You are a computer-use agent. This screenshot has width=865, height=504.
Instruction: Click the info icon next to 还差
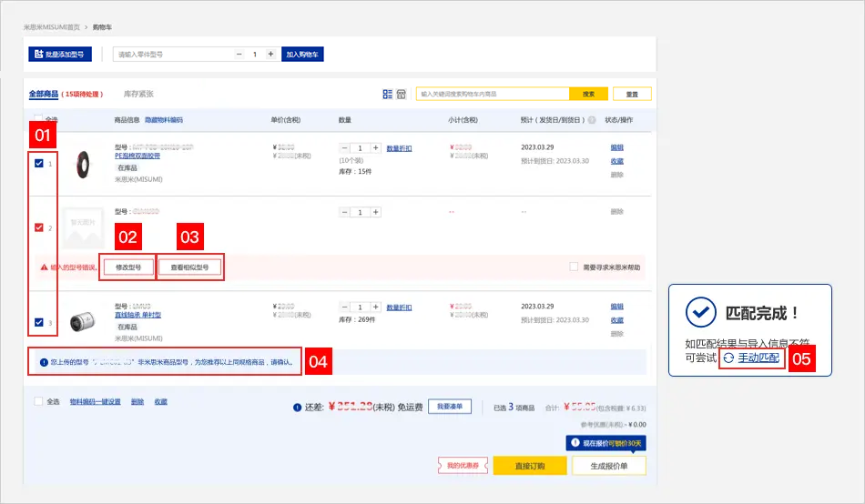(298, 408)
